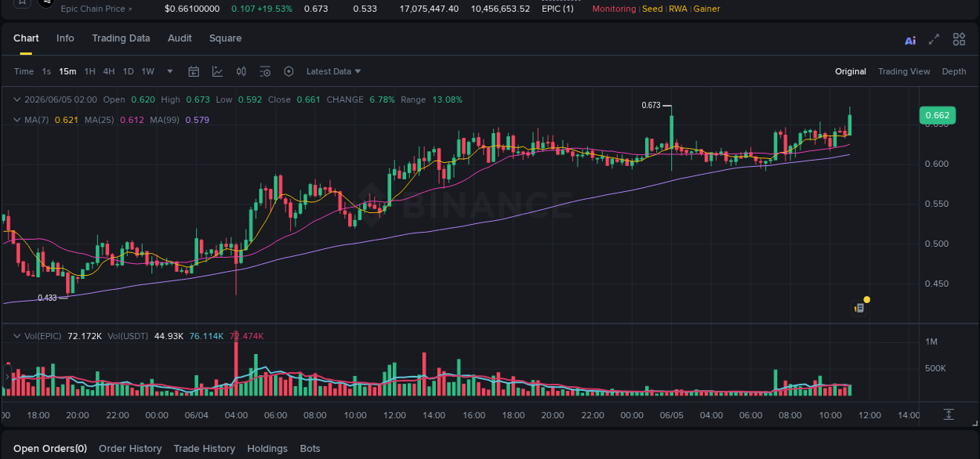
Task: Click the MA(99) indicator label
Action: point(165,120)
